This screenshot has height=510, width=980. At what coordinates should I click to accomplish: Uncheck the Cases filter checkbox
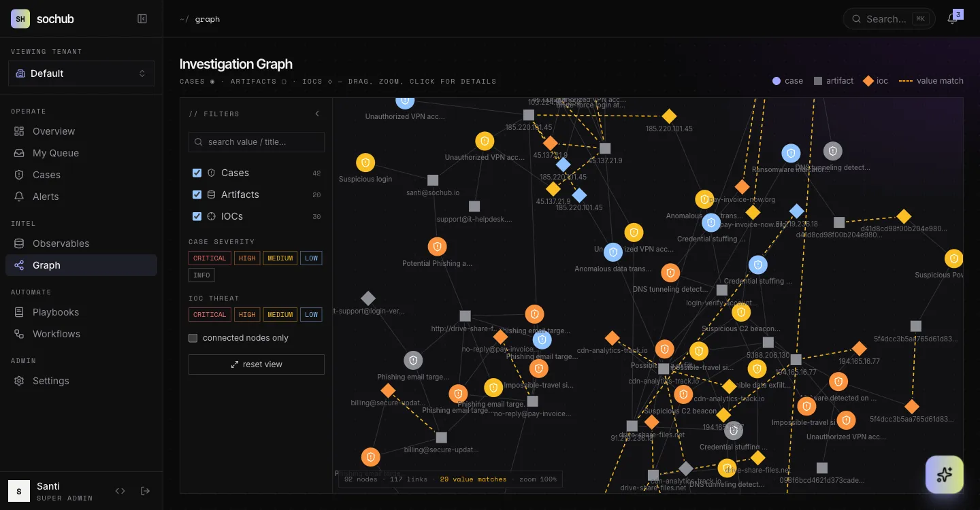(x=197, y=173)
